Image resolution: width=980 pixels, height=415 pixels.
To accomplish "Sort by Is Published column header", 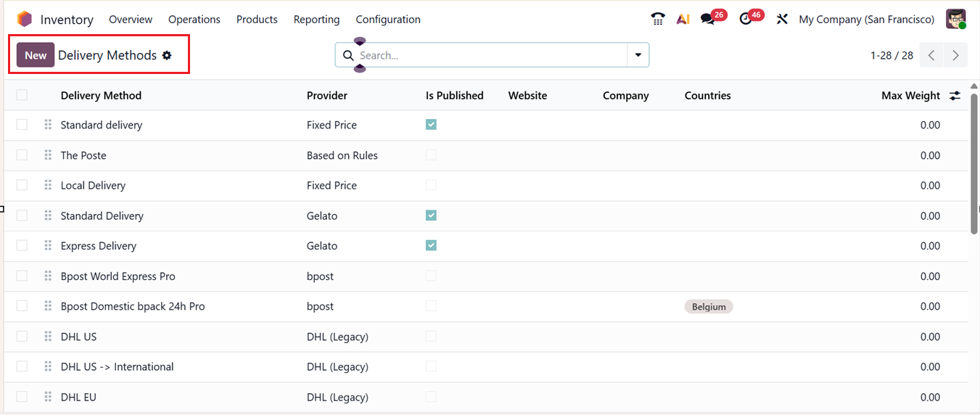I will click(x=455, y=95).
